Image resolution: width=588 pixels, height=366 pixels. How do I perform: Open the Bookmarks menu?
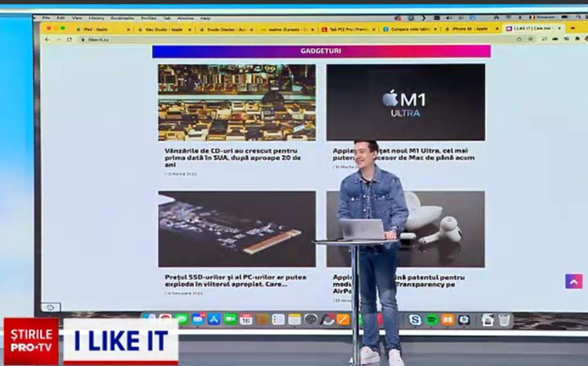point(122,18)
